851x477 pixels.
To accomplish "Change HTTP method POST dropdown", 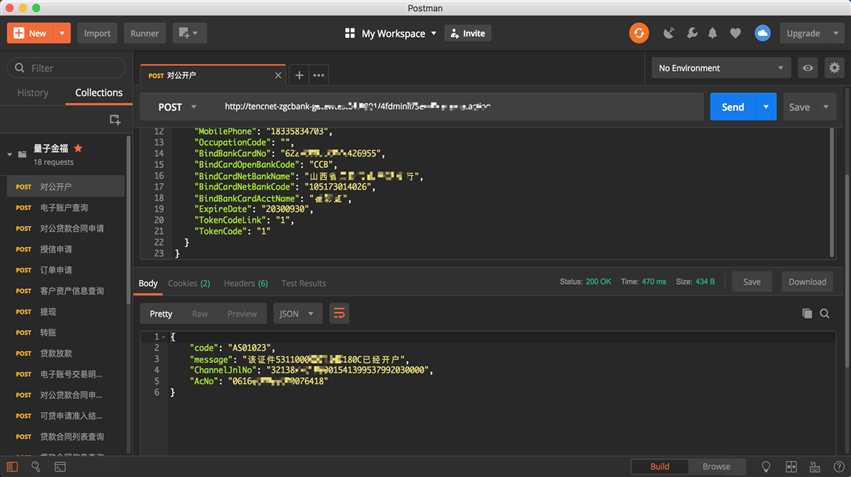I will coord(177,107).
